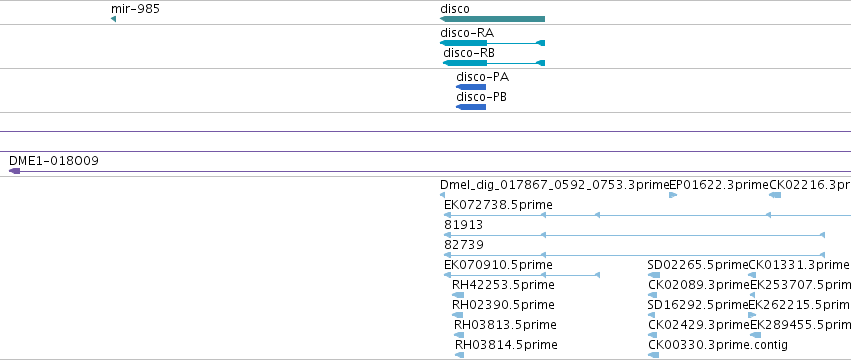Image resolution: width=851 pixels, height=360 pixels.
Task: Click the RH42253.5prime EST glyph
Action: point(458,295)
